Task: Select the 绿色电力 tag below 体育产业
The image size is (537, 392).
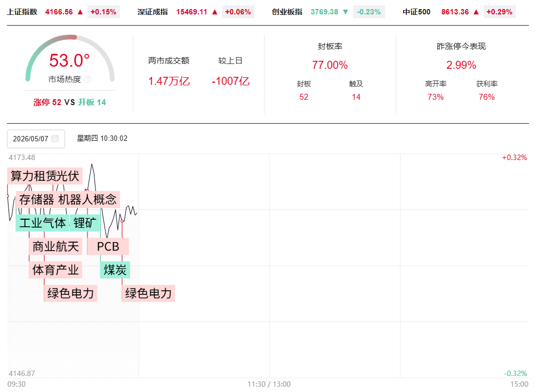Action: coord(70,293)
